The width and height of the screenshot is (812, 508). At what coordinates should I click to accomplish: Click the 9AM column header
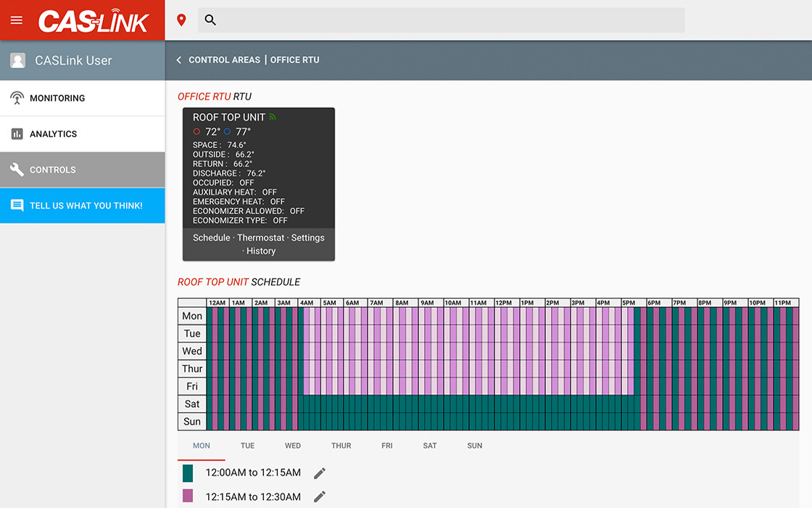pyautogui.click(x=431, y=303)
